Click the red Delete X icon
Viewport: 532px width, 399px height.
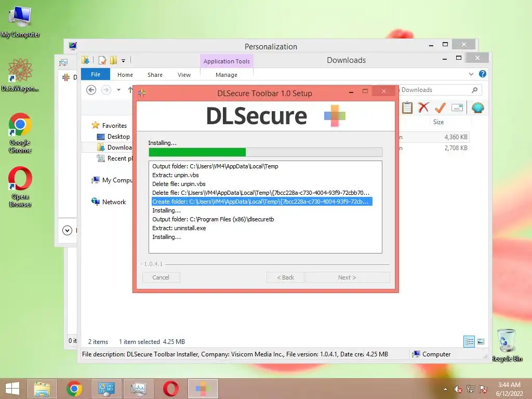coord(423,108)
